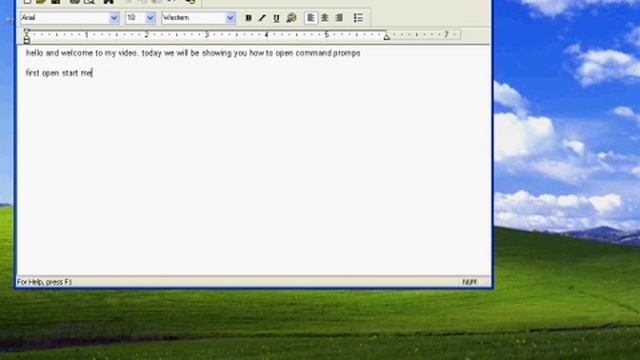
Task: Align text left in WordPad
Action: [x=311, y=18]
